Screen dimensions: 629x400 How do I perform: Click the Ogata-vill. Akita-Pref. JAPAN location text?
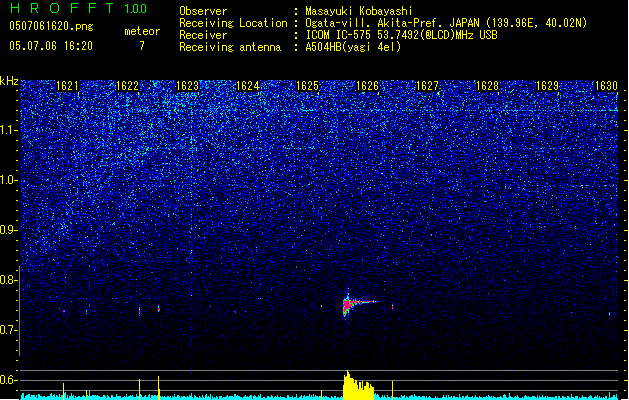(446, 23)
